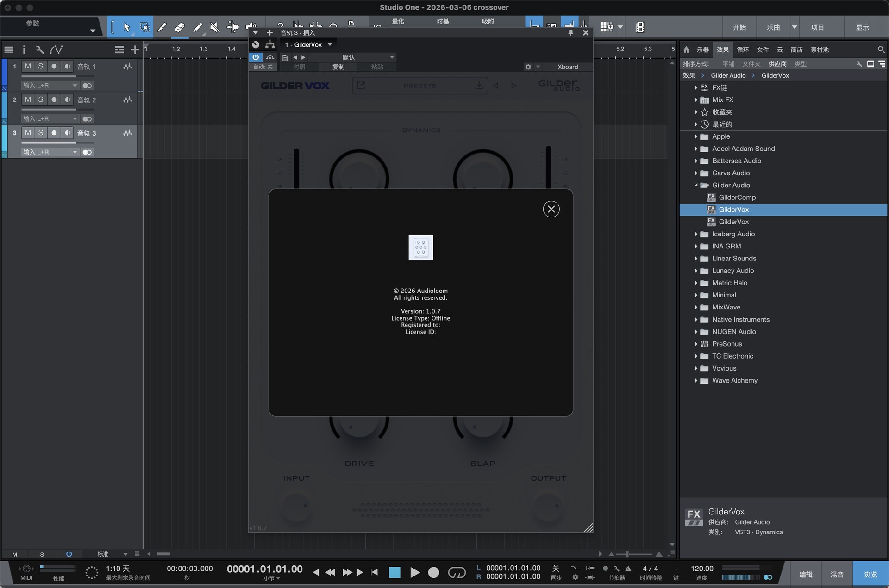The image size is (889, 588).
Task: Close the GilderVox about dialog
Action: point(551,209)
